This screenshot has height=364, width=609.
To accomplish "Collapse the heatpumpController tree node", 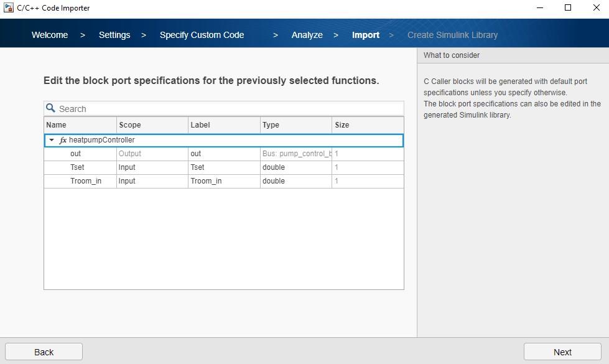I will click(x=52, y=141).
